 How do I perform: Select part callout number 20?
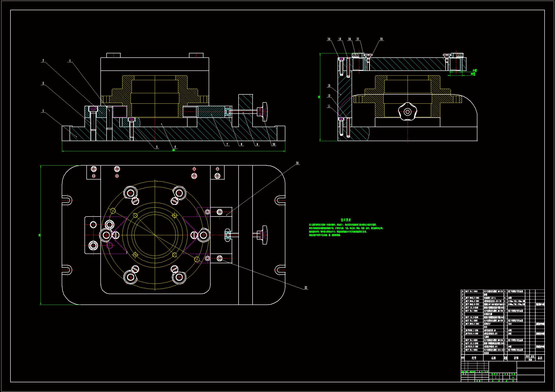pos(306,288)
